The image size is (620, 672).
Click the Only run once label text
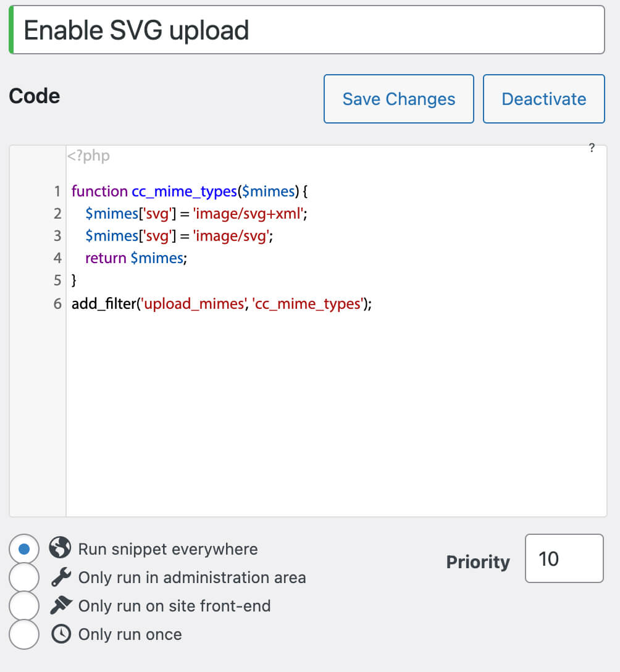coord(130,634)
